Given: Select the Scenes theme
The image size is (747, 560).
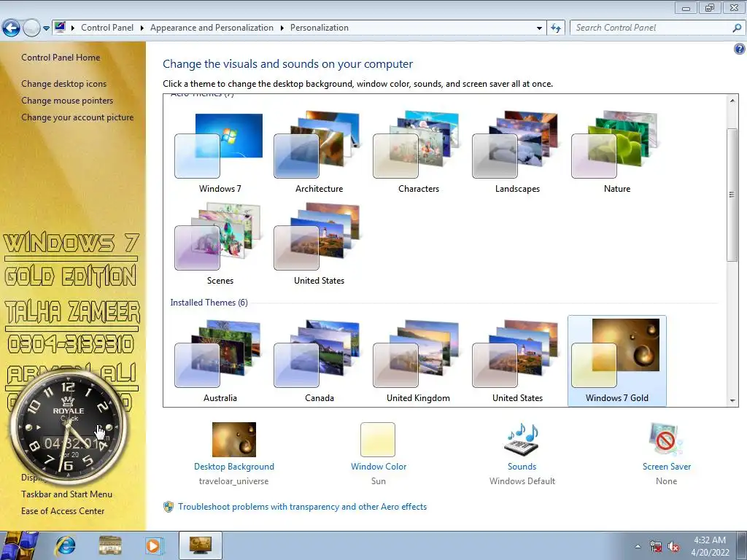Looking at the screenshot, I should click(220, 244).
